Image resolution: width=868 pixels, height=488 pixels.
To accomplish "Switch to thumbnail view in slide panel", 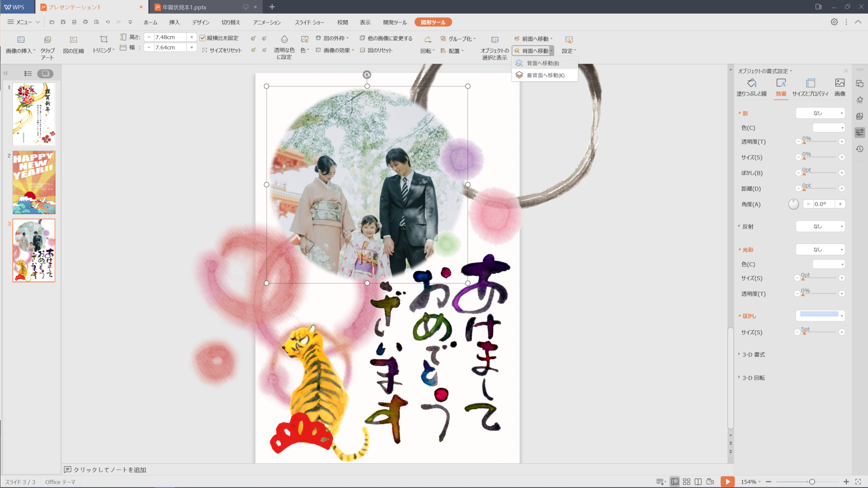I will tap(45, 74).
